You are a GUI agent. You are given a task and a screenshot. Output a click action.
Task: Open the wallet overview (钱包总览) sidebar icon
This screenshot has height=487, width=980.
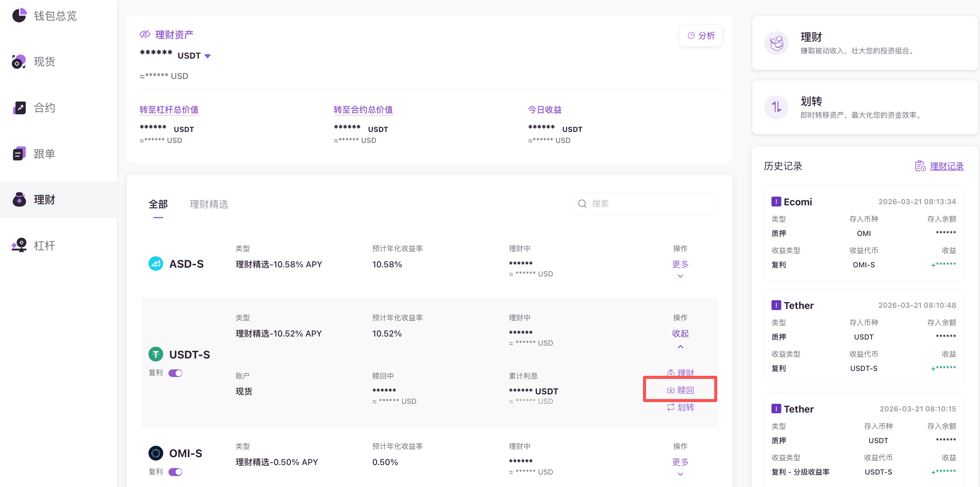click(x=19, y=15)
